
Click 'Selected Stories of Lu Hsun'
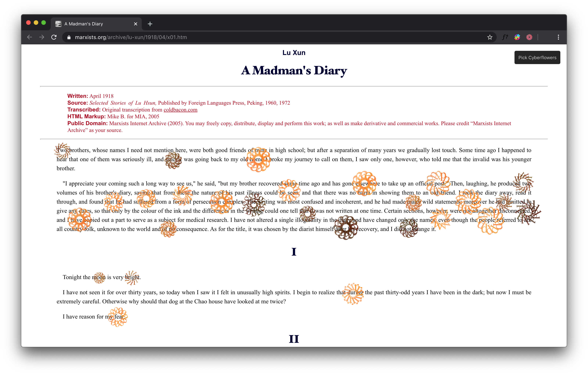[x=123, y=103]
